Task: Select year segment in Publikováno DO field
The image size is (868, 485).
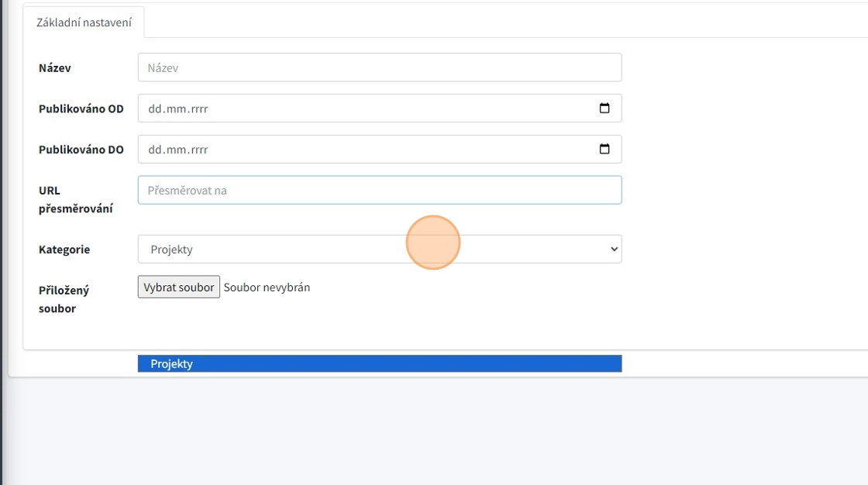Action: (197, 150)
